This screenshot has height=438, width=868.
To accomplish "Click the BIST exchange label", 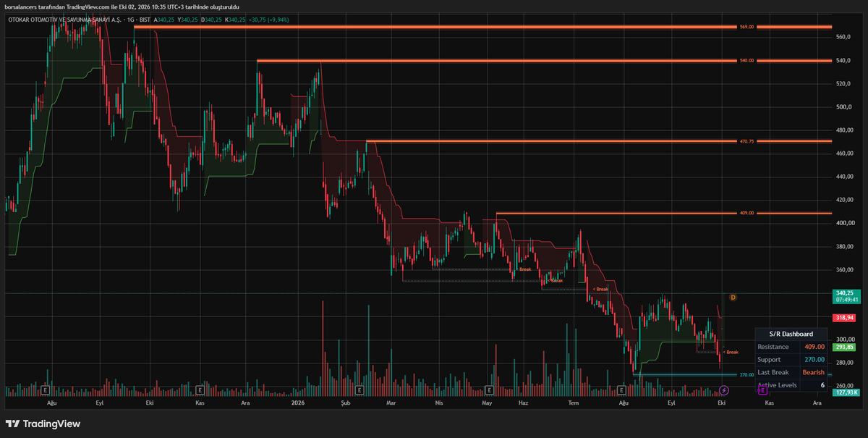I will click(x=143, y=20).
